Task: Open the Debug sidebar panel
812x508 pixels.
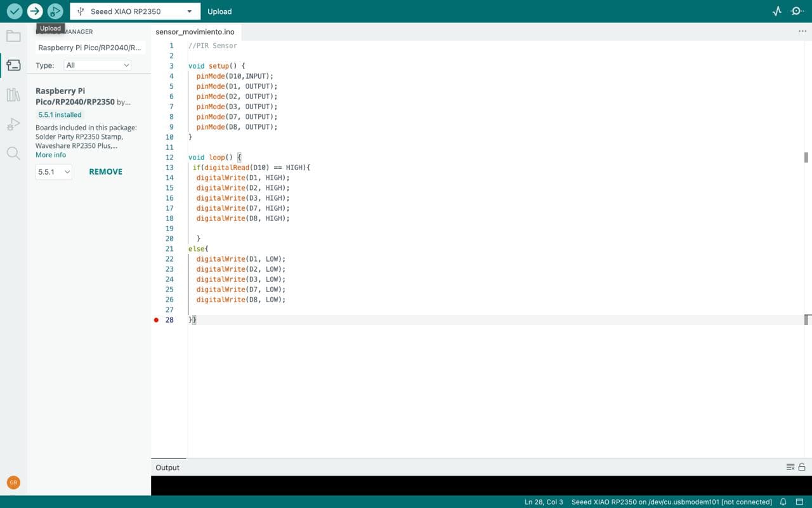Action: pos(13,124)
